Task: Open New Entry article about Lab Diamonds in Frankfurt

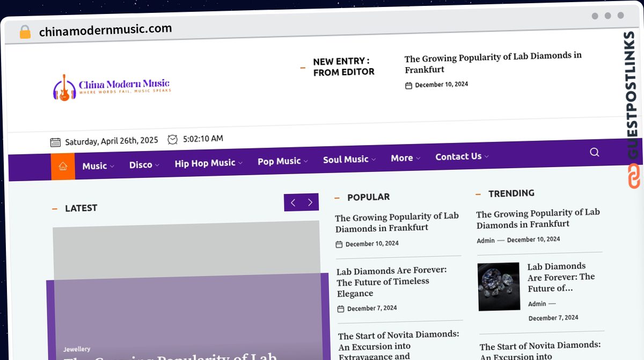Action: [493, 63]
